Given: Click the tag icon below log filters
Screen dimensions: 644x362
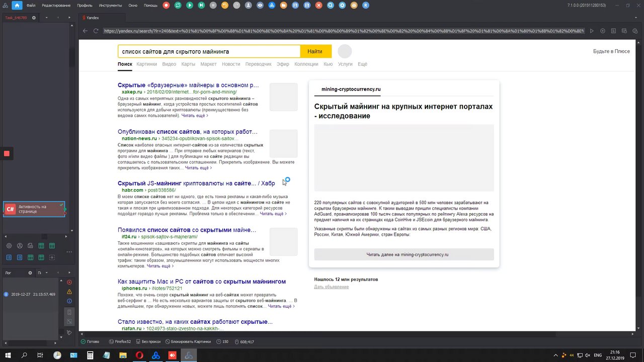Looking at the screenshot, I should 69,333.
